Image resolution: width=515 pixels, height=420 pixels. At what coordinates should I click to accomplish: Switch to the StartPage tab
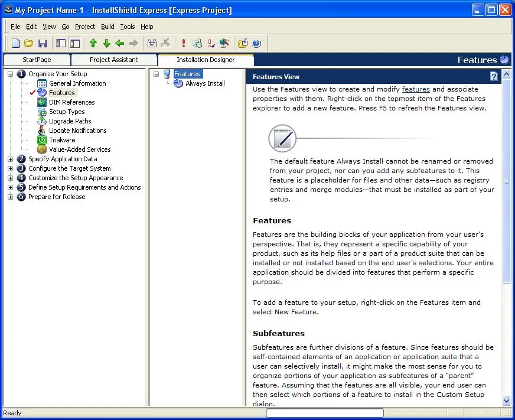click(37, 60)
